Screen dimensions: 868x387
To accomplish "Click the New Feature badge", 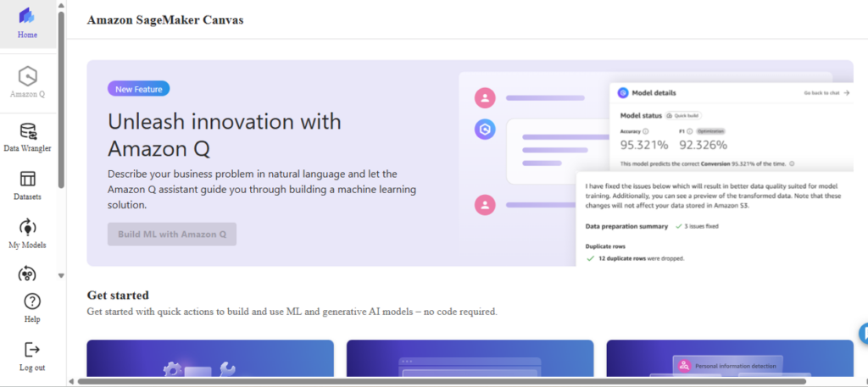I will pos(138,88).
